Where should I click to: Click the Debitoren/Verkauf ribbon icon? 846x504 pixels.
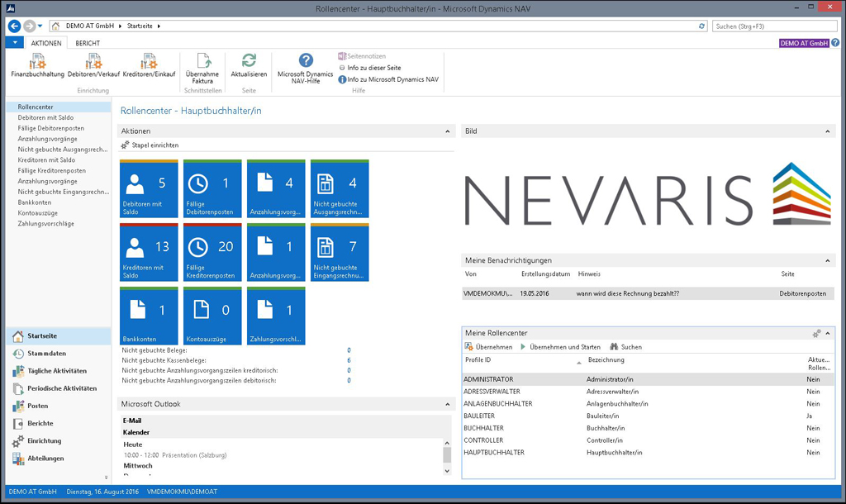tap(93, 62)
